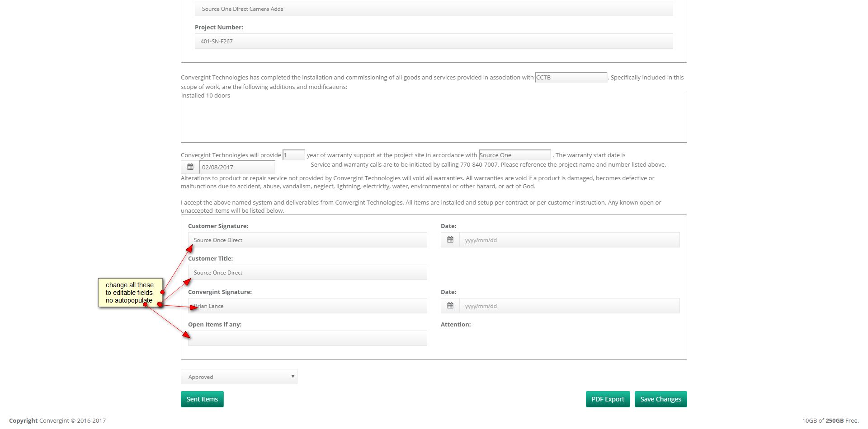Viewport: 868px width, 429px height.
Task: Edit the 02/08/2017 warranty date field
Action: (237, 167)
